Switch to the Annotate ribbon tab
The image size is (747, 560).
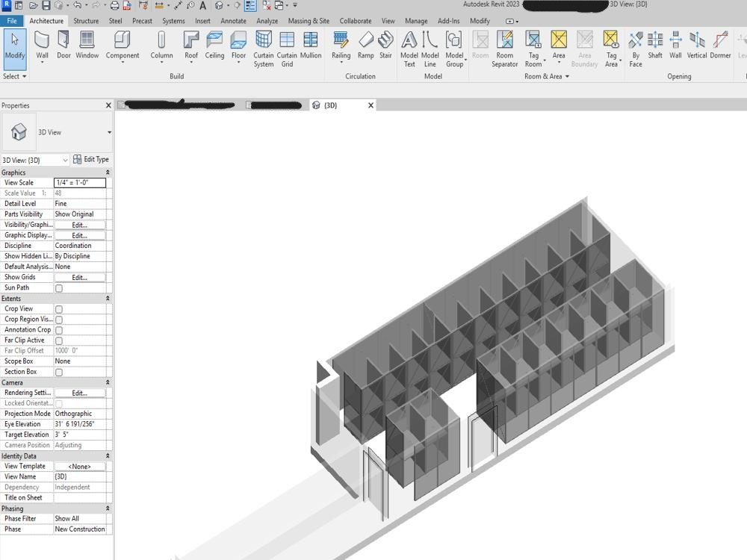pos(233,21)
